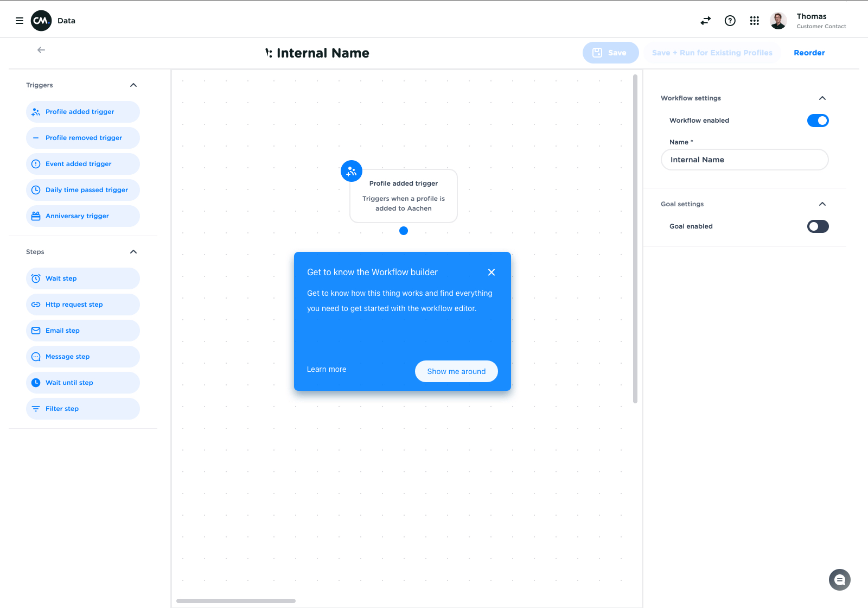Click the Filter step funnel icon
This screenshot has width=868, height=608.
pyautogui.click(x=36, y=409)
